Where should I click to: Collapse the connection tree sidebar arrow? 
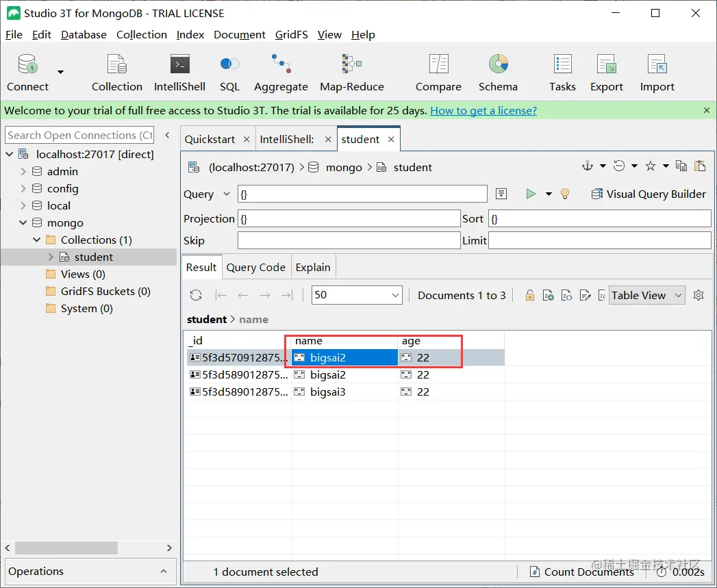coord(167,135)
